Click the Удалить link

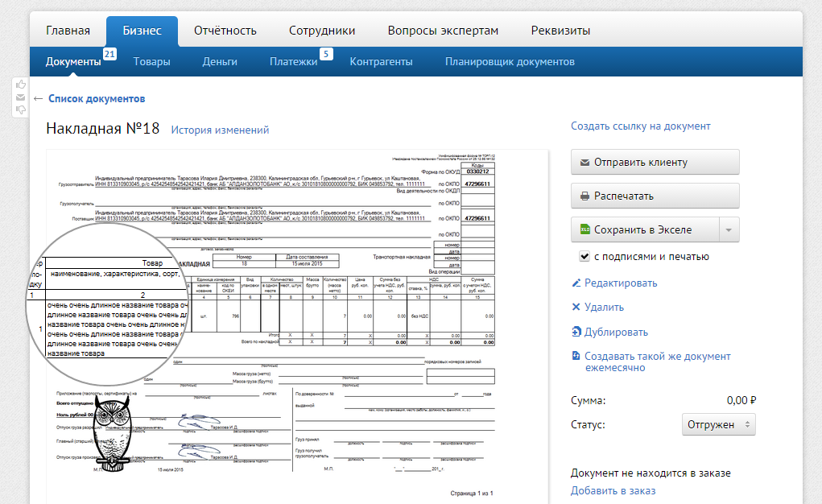[x=604, y=308]
